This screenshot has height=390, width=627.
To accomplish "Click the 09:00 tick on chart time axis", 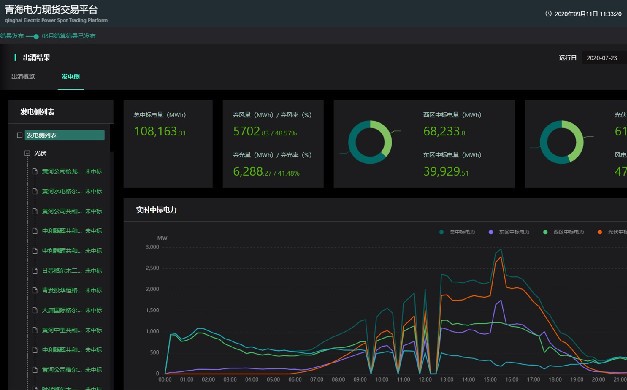I will [x=360, y=380].
